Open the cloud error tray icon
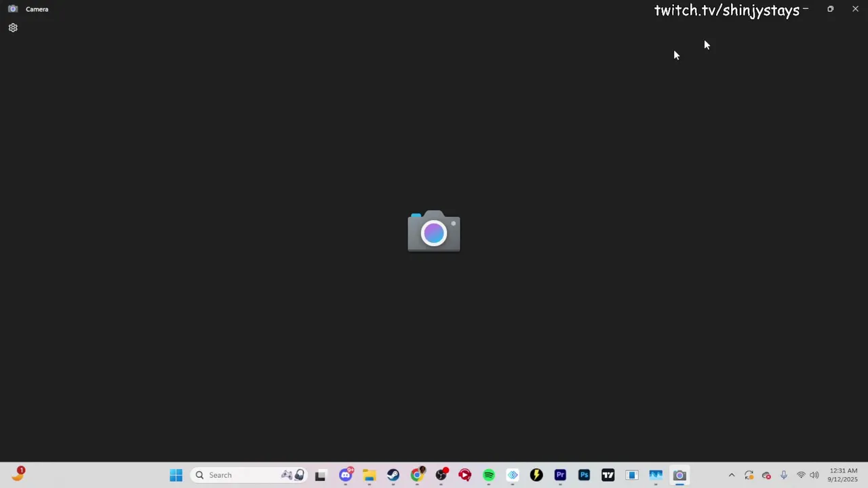The image size is (868, 488). pos(766,475)
